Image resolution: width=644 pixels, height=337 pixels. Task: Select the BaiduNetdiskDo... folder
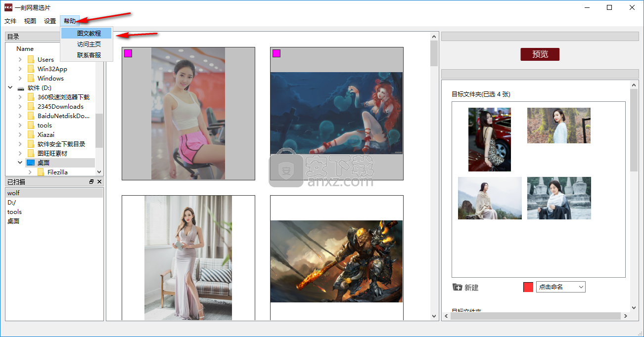click(x=63, y=116)
